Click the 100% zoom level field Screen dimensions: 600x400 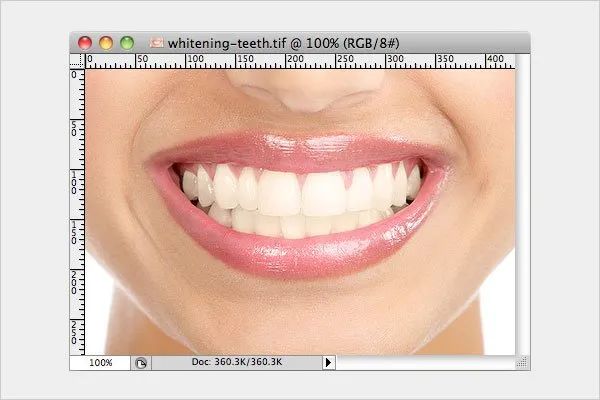[x=100, y=363]
